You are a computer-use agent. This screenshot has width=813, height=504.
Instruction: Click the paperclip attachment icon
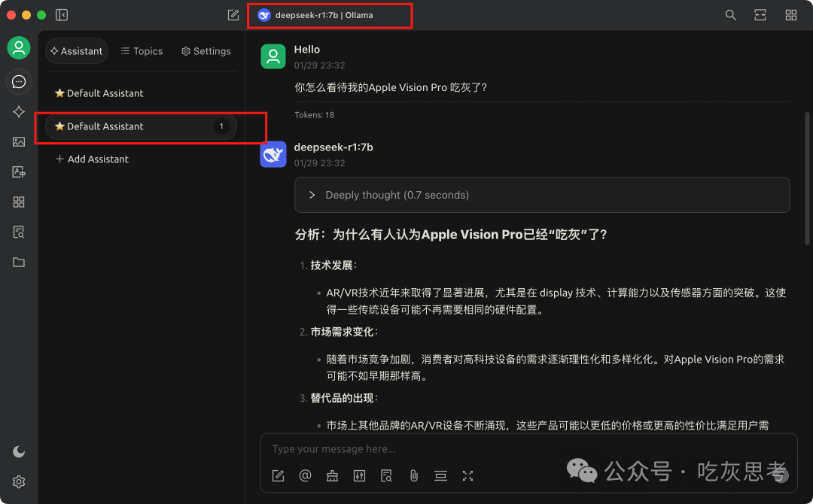(414, 475)
